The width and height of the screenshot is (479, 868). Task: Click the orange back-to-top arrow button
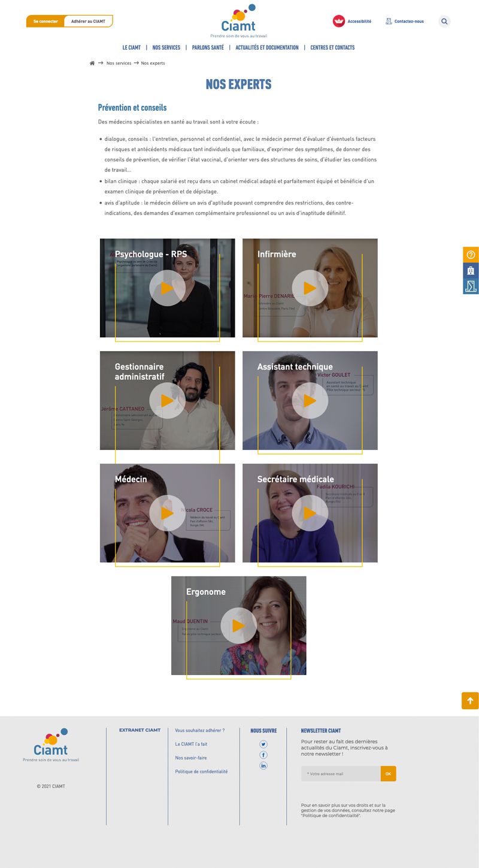coord(470,701)
